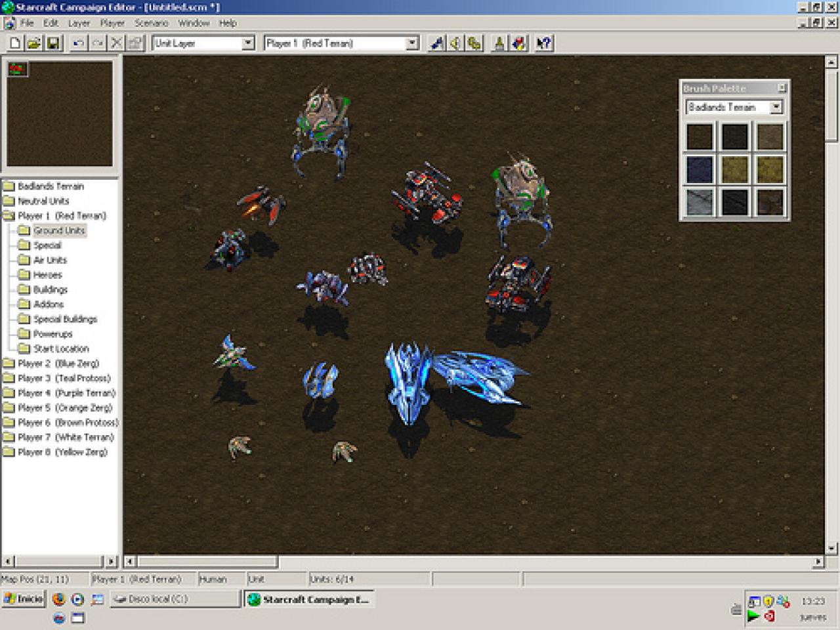Select the Start Location folder
Viewport: 840px width, 630px height.
pyautogui.click(x=61, y=348)
